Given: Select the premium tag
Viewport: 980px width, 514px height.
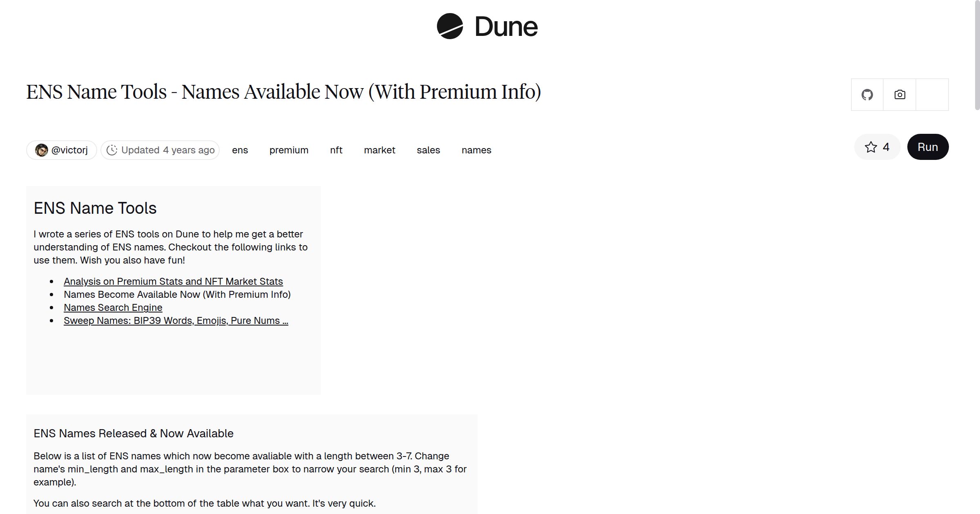Looking at the screenshot, I should (289, 150).
